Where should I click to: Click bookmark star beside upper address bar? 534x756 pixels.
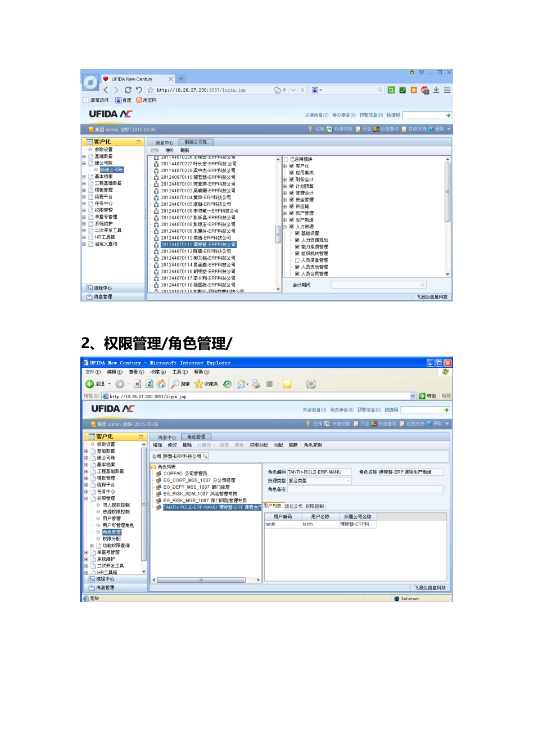point(150,90)
